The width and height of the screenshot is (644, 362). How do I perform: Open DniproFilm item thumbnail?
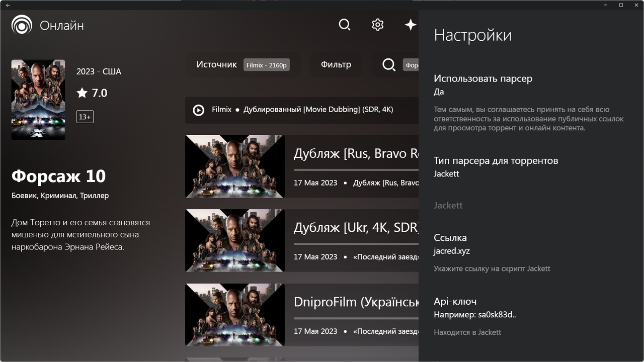point(235,315)
